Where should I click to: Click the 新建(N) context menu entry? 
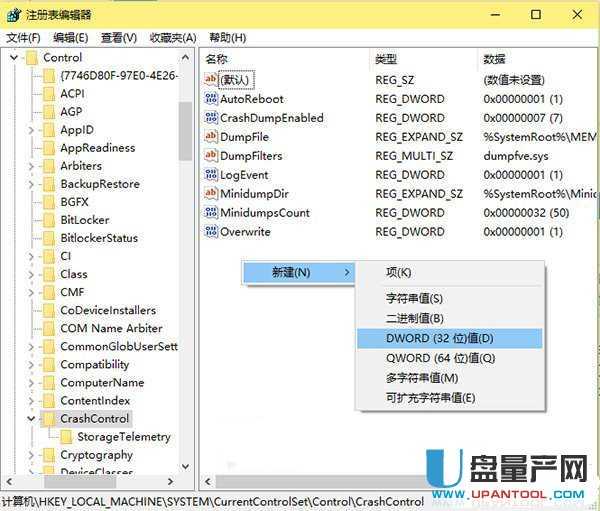click(x=291, y=272)
